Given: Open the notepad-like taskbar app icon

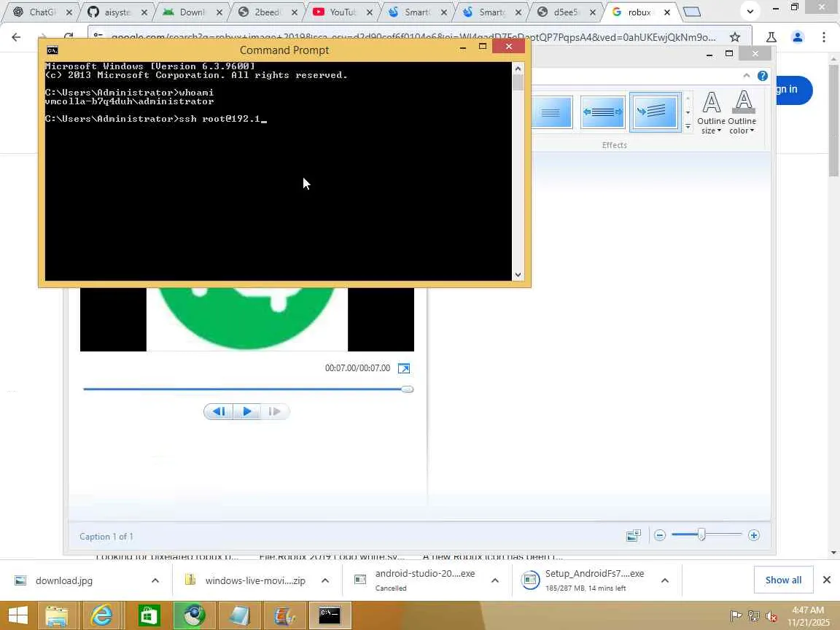Looking at the screenshot, I should [239, 615].
